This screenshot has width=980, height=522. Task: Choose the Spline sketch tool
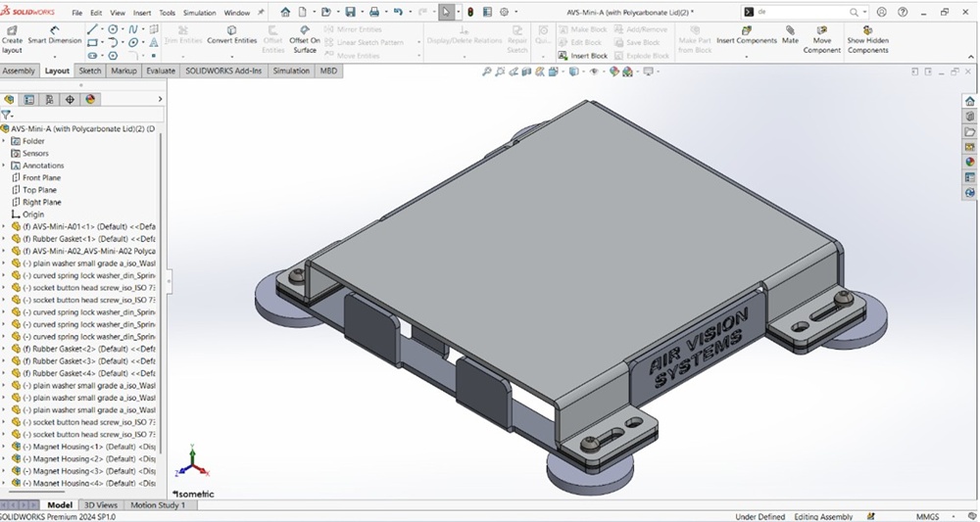point(133,29)
